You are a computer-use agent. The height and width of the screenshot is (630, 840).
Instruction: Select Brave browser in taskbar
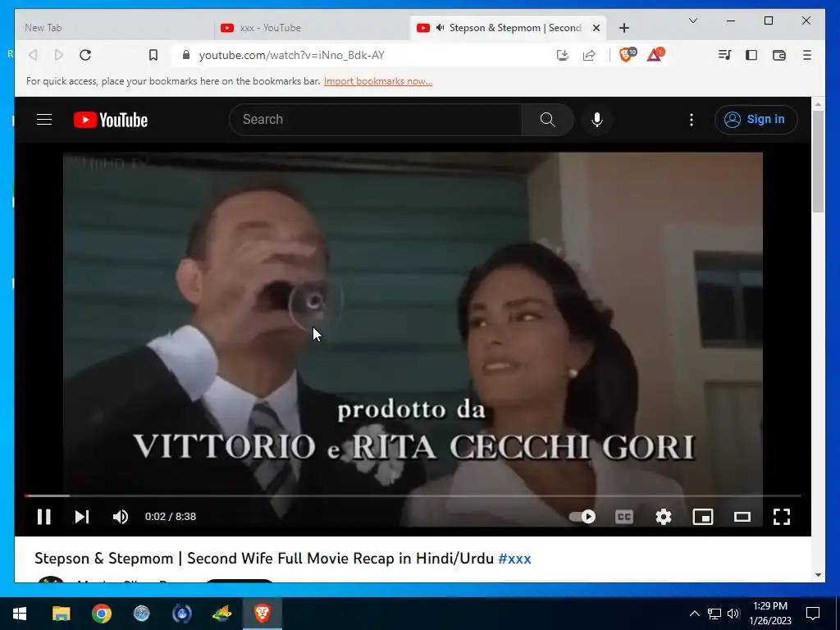(x=262, y=614)
